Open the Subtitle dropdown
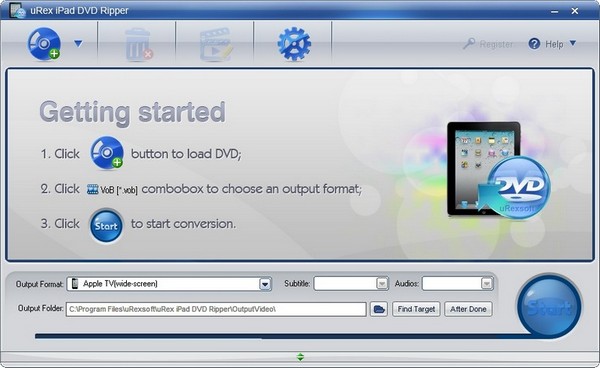The width and height of the screenshot is (600, 368). point(351,283)
